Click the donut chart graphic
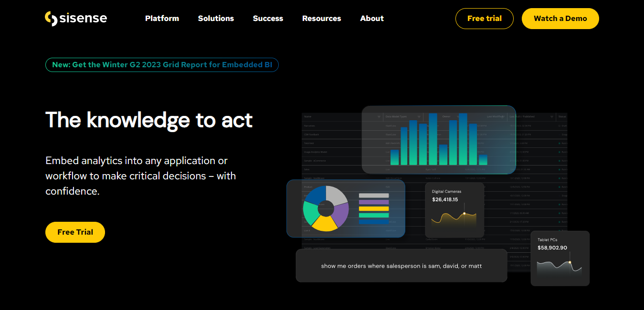This screenshot has width=644, height=310. coord(326,208)
